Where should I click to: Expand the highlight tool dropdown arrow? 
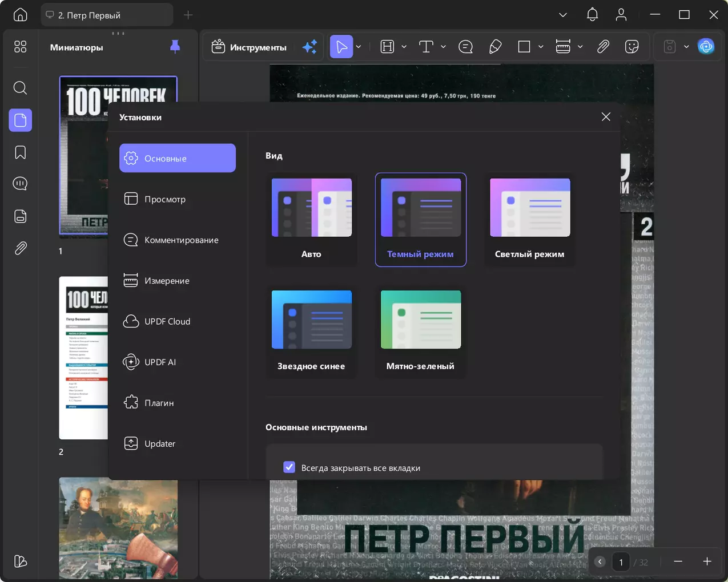404,47
